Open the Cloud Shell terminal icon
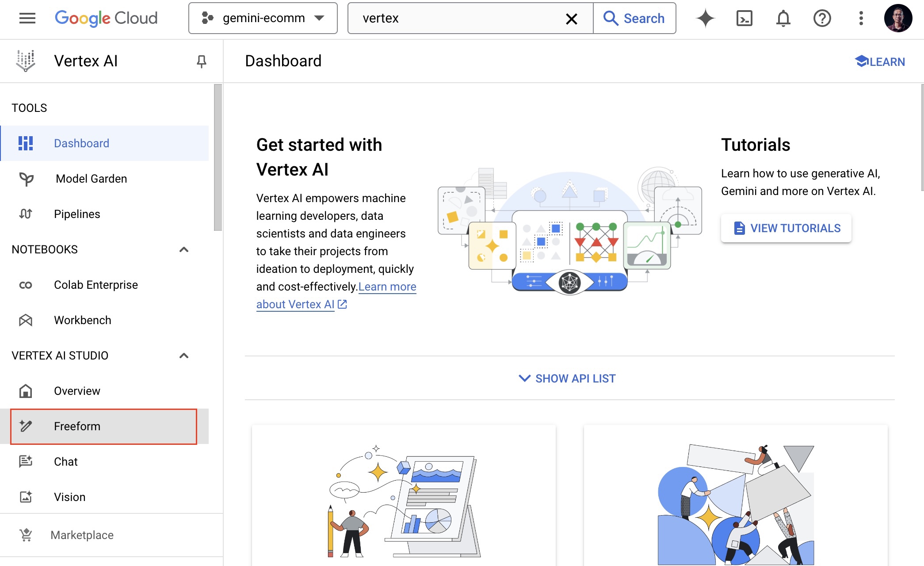The height and width of the screenshot is (566, 924). click(x=744, y=18)
